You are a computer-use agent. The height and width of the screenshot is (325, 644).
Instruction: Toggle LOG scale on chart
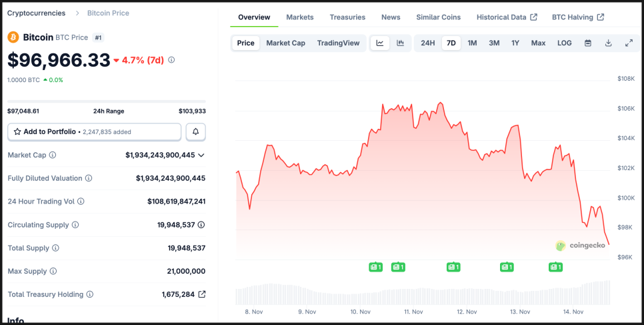(564, 43)
